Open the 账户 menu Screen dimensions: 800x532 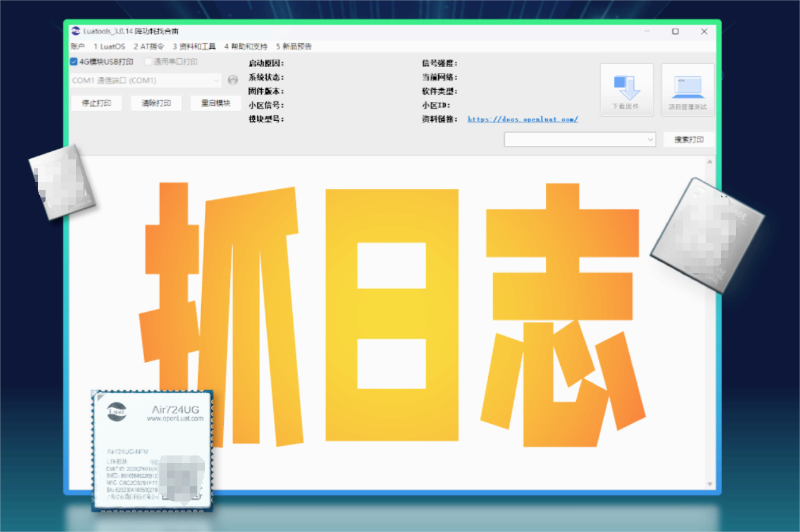point(78,47)
